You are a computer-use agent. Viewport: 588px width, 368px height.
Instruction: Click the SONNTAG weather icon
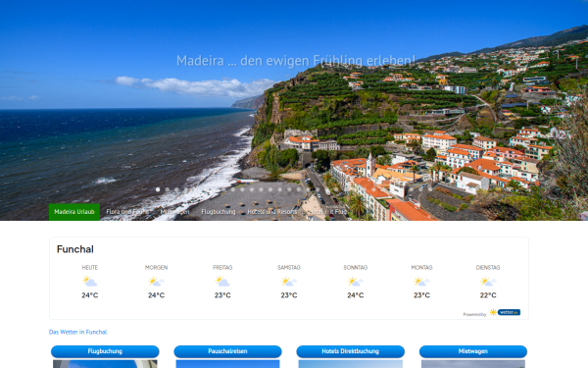pos(355,282)
